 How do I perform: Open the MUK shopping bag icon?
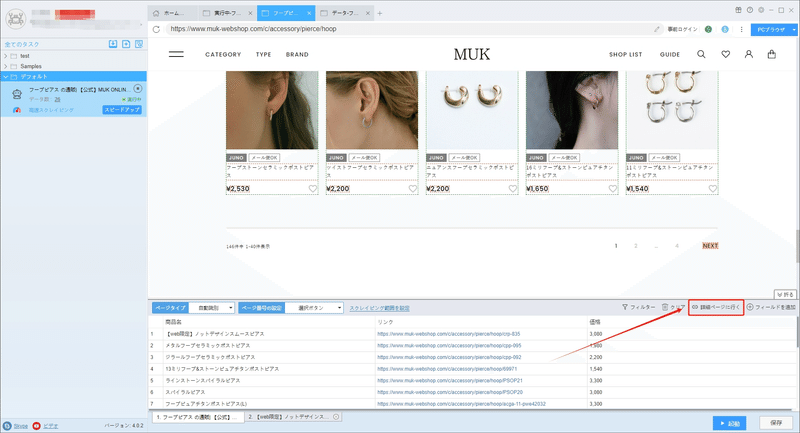(x=771, y=54)
